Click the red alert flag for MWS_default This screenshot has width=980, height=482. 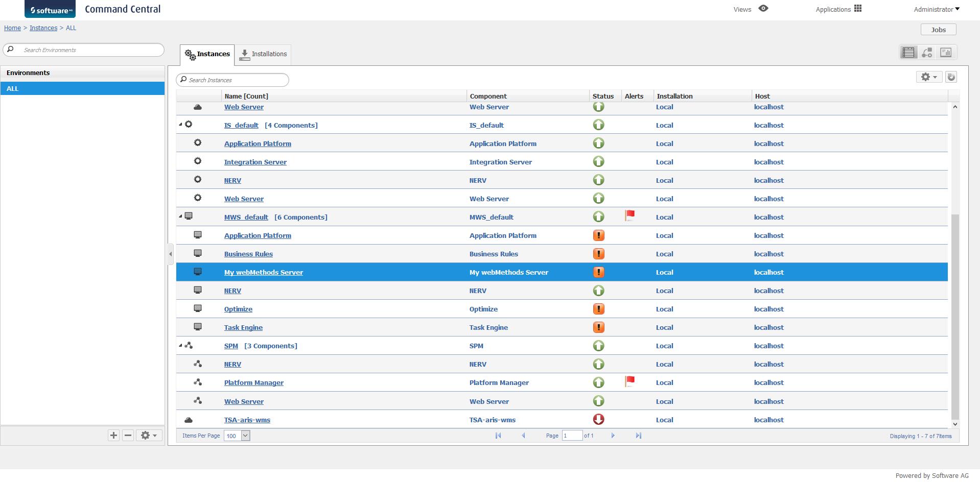point(630,215)
